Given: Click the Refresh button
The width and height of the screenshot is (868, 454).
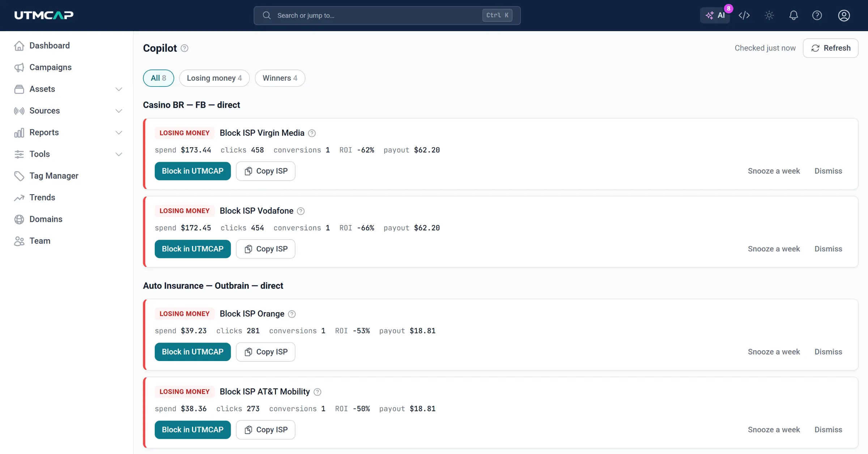Looking at the screenshot, I should 830,48.
